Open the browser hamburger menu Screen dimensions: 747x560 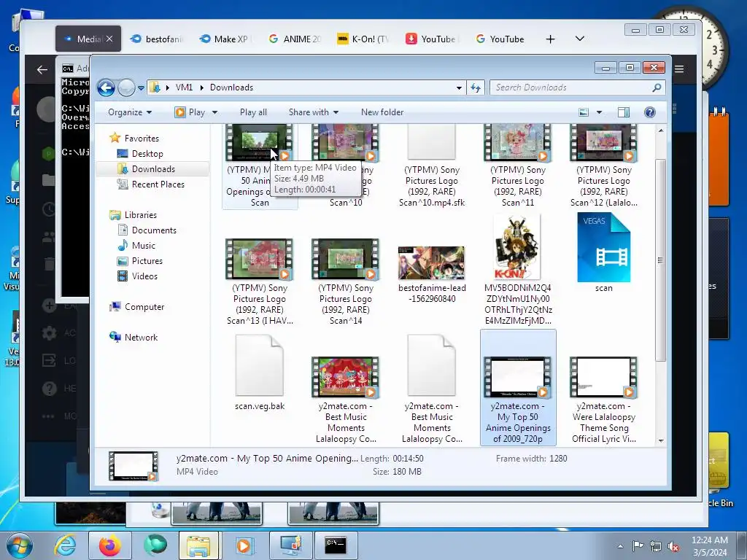point(679,69)
